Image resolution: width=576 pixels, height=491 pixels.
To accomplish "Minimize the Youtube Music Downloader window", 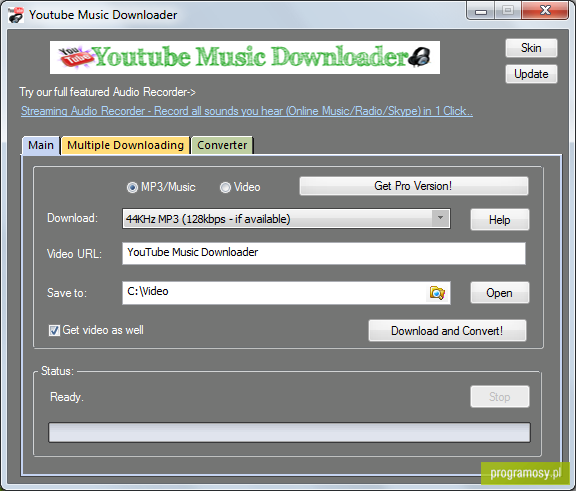I will point(481,11).
